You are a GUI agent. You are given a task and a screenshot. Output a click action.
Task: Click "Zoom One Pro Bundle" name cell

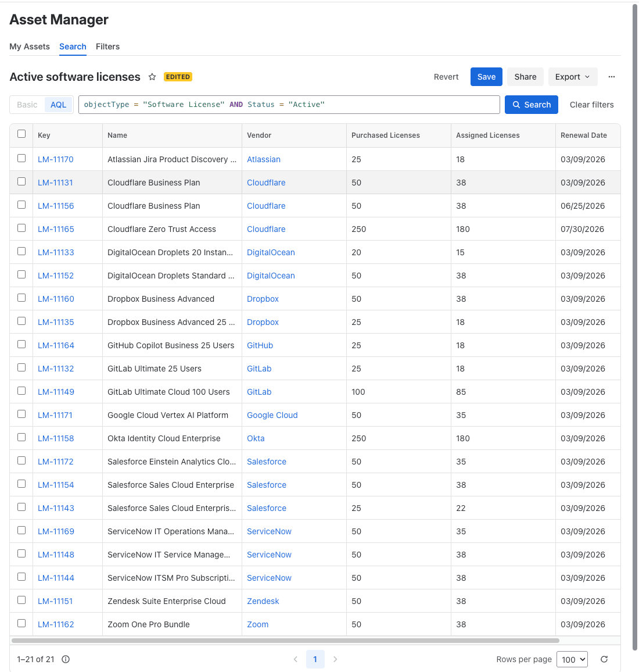(x=149, y=624)
